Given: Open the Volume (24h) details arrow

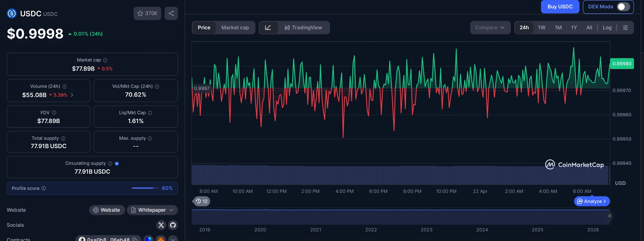Looking at the screenshot, I should click(x=72, y=95).
